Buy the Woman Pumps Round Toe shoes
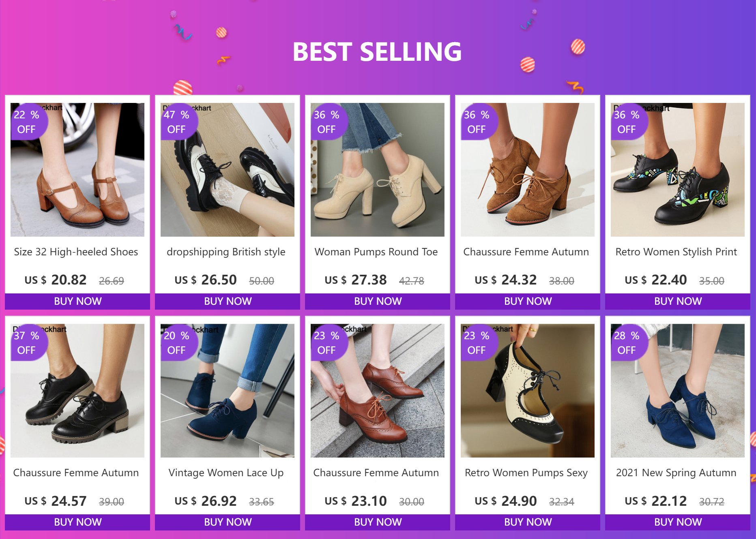756x539 pixels. point(378,301)
